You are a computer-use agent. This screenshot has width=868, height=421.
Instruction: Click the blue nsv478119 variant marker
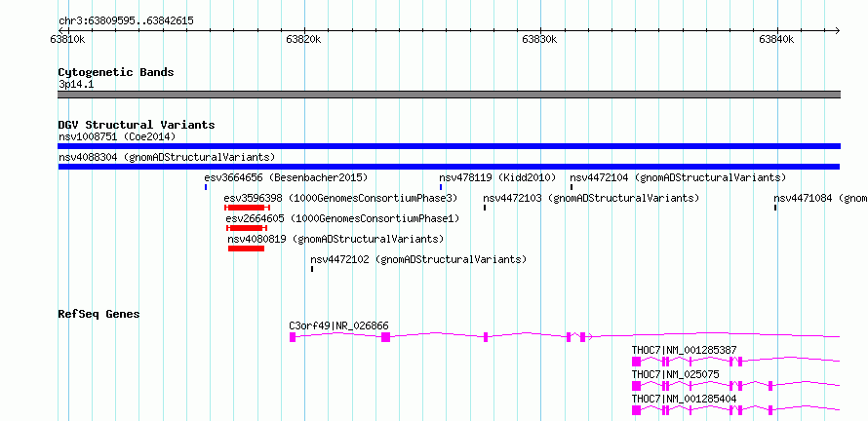441,187
